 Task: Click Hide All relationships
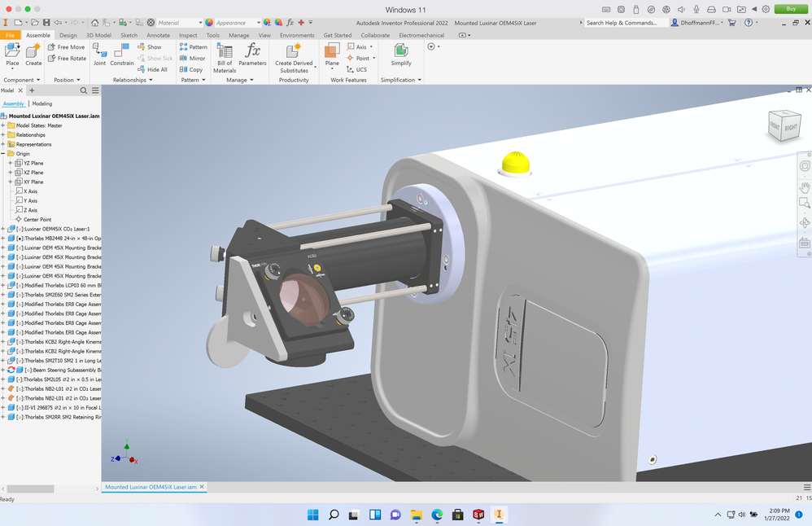pos(152,69)
